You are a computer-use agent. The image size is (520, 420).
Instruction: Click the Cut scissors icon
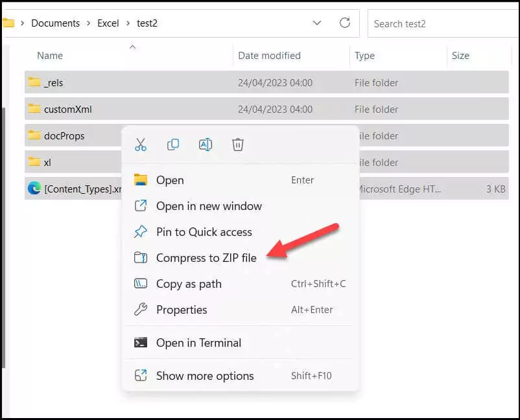pyautogui.click(x=141, y=145)
